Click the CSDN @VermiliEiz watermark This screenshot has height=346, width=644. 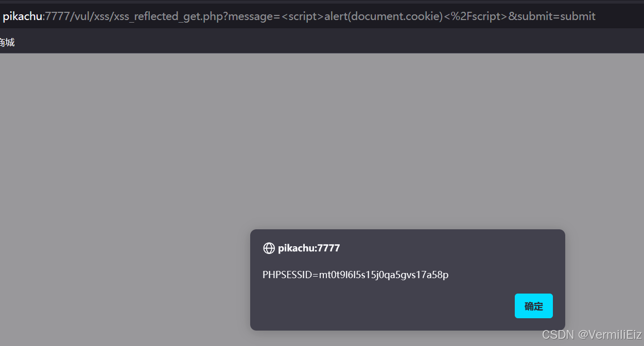point(592,334)
